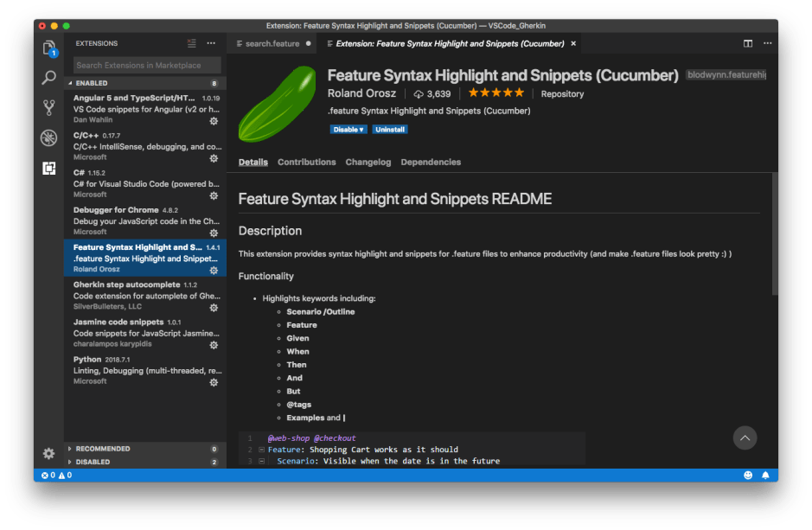
Task: Click the smiley feedback icon in status bar
Action: click(748, 476)
